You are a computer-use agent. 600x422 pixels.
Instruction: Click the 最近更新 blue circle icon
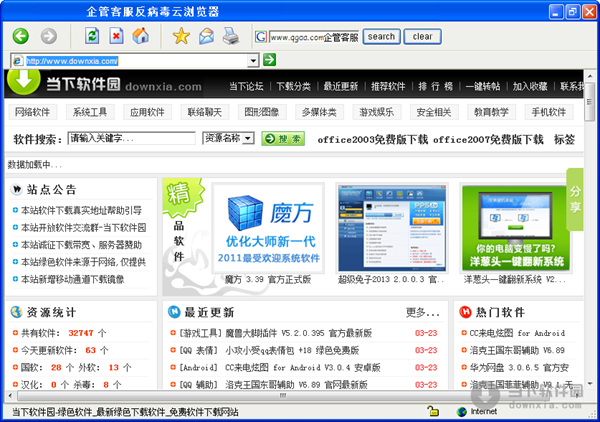[x=174, y=312]
